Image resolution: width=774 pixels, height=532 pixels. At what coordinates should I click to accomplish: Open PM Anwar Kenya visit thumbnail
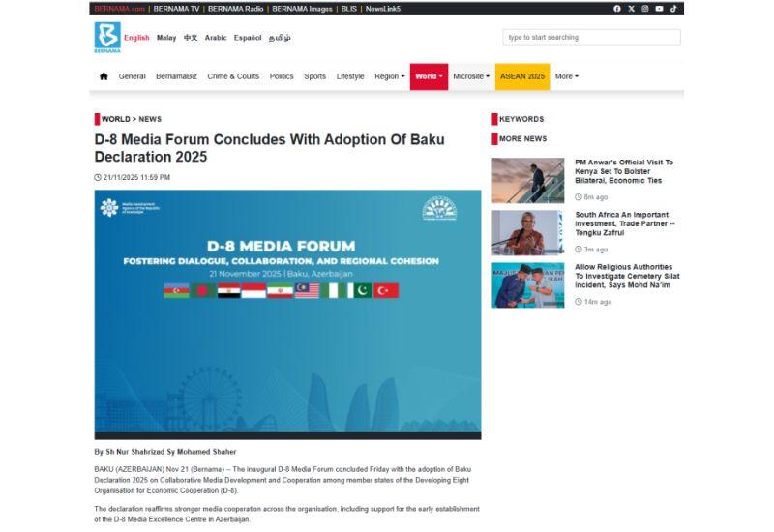pos(527,180)
